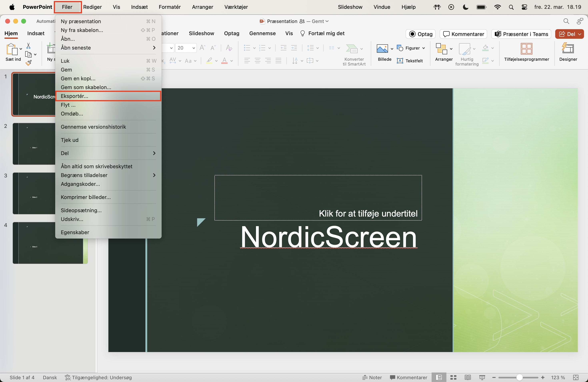Viewport: 588px width, 382px height.
Task: Click the Kommentarer button in ribbon header
Action: coord(463,34)
